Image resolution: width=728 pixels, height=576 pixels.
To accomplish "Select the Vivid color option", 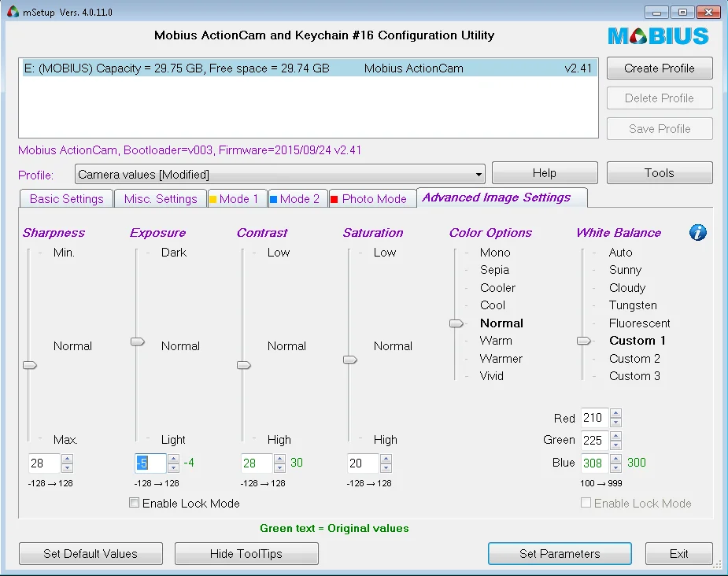I will 492,376.
